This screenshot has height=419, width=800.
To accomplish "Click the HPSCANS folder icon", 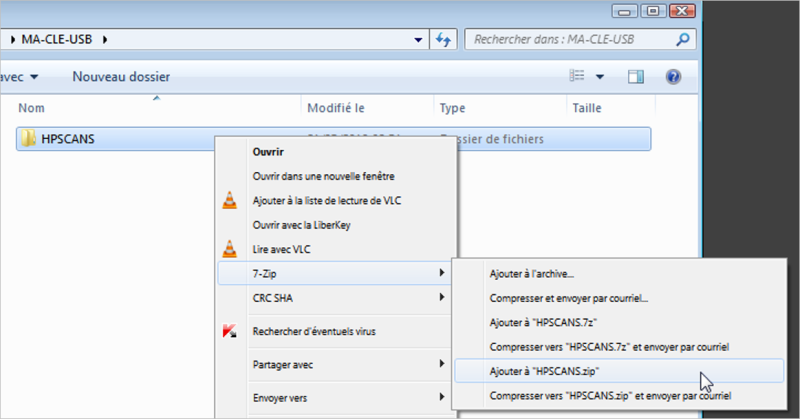I will pyautogui.click(x=28, y=138).
